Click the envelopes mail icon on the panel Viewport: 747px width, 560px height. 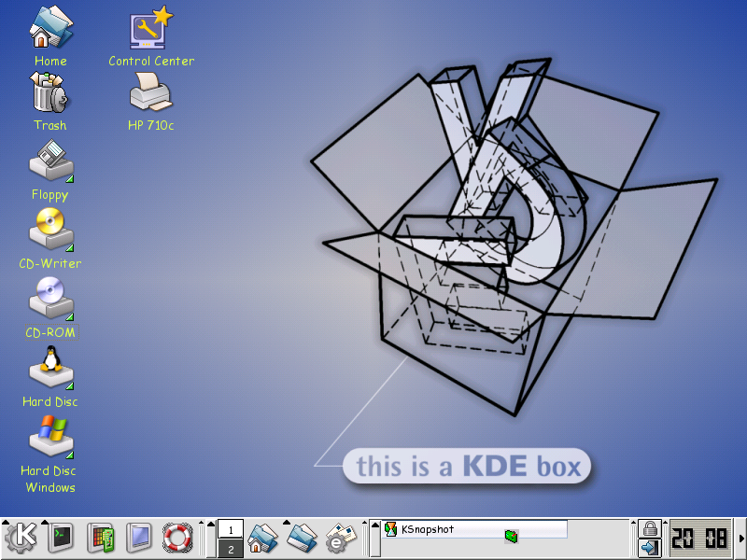(341, 539)
